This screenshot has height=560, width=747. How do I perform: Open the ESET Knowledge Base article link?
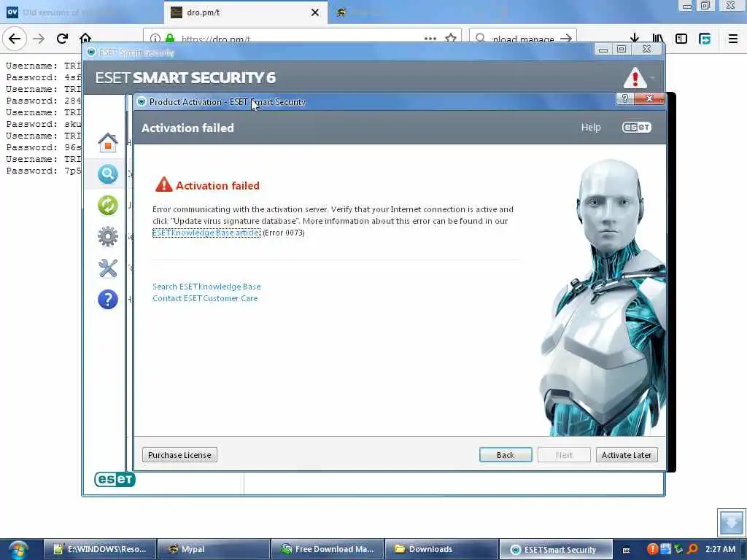point(206,233)
